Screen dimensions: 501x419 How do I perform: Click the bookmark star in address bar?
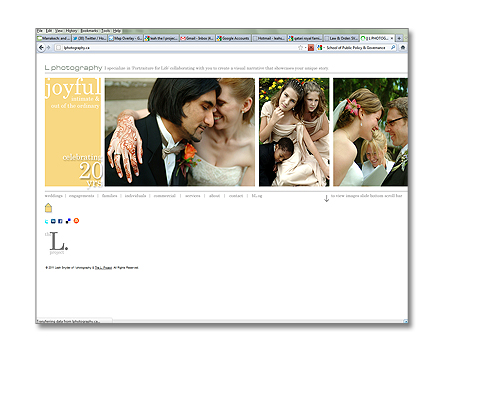(300, 48)
